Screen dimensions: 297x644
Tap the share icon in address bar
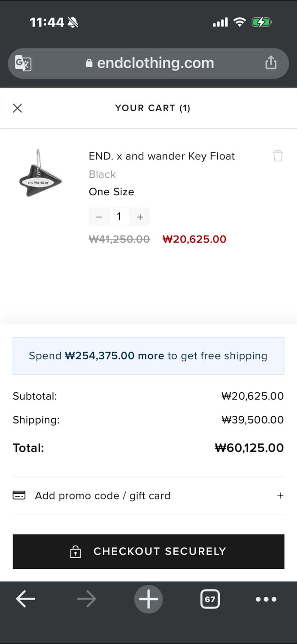[x=271, y=63]
